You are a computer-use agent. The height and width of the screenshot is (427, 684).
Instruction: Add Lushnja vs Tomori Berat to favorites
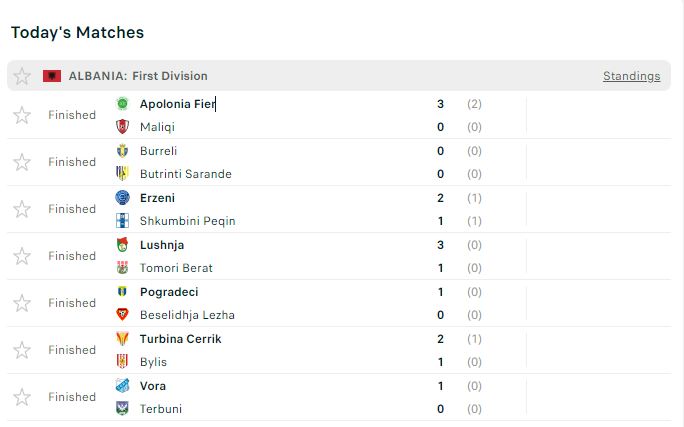point(22,256)
